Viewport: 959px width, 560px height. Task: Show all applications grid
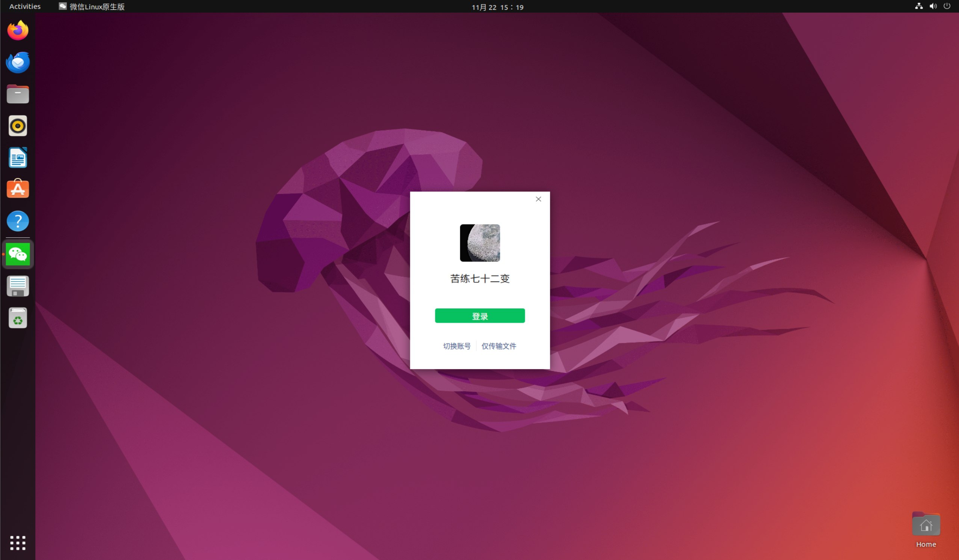pos(18,543)
